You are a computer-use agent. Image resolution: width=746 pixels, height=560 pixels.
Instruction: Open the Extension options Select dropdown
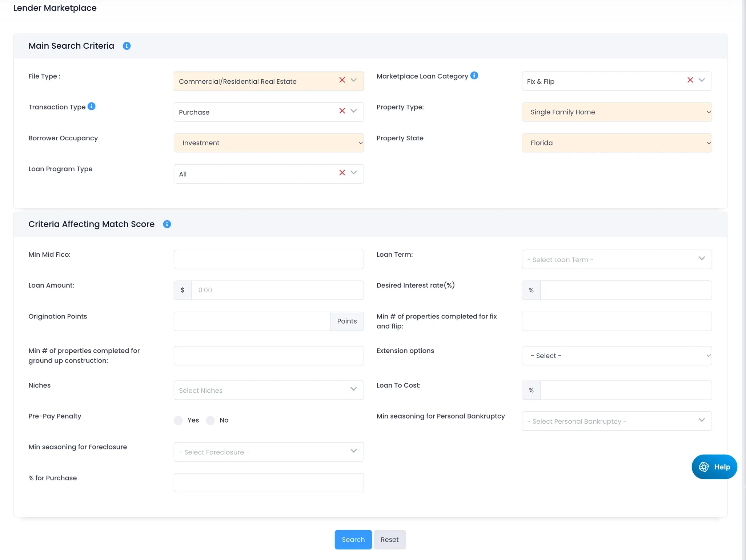point(617,356)
